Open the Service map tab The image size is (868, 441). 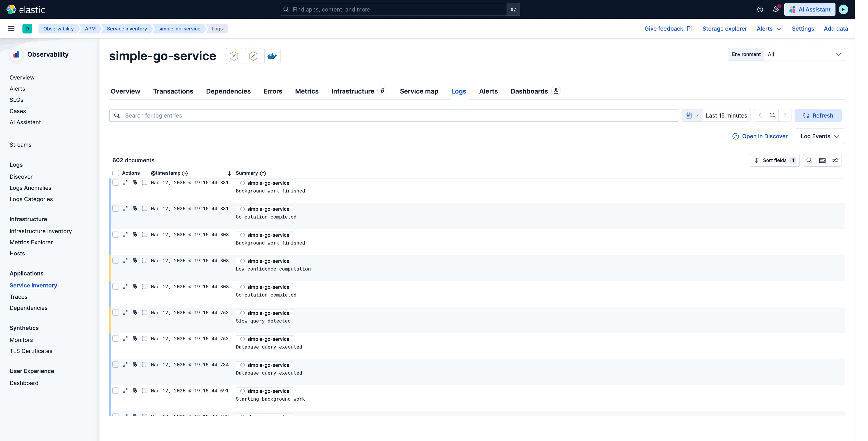(x=419, y=91)
